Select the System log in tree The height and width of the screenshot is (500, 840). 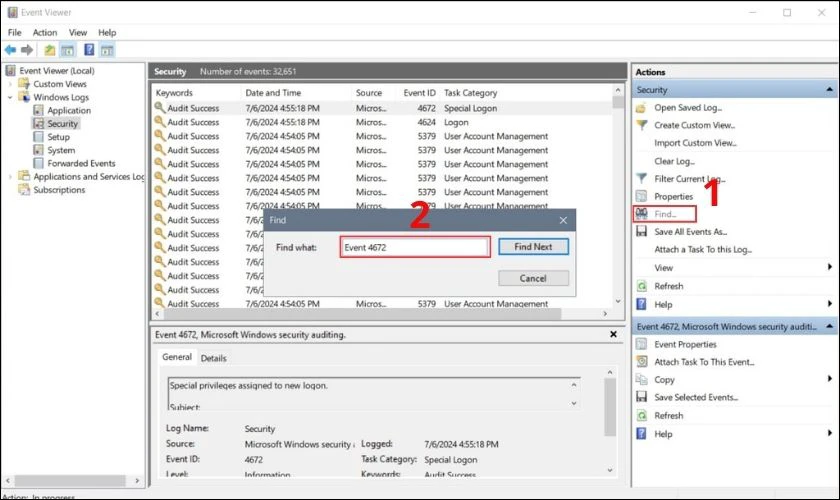[61, 150]
